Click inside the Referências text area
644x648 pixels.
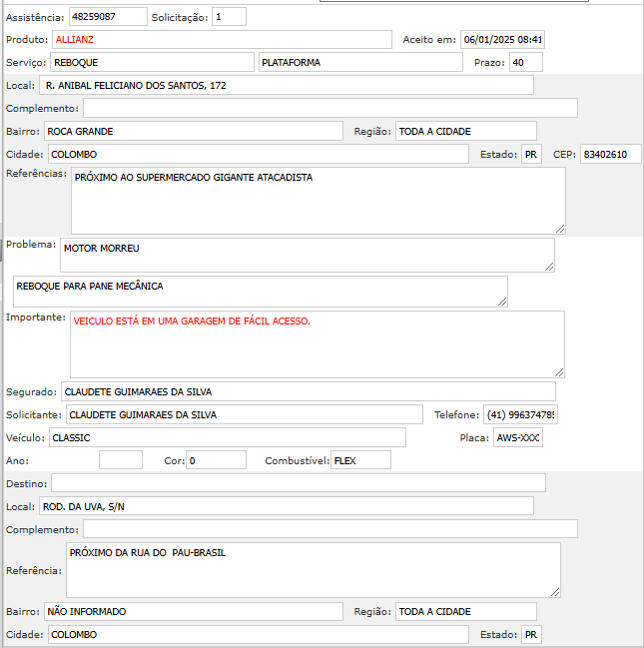tap(318, 201)
